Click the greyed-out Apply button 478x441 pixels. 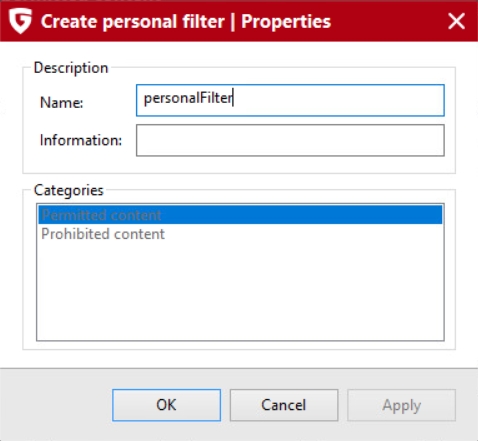tap(401, 405)
